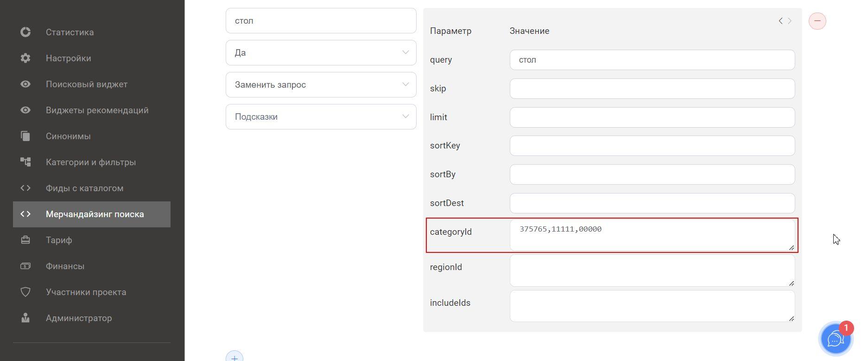The image size is (868, 361).
Task: Click the Статистика chart icon
Action: 25,32
